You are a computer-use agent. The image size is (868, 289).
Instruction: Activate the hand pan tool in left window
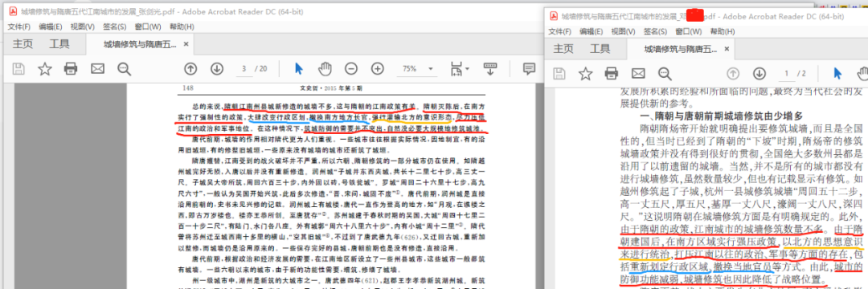(x=325, y=68)
